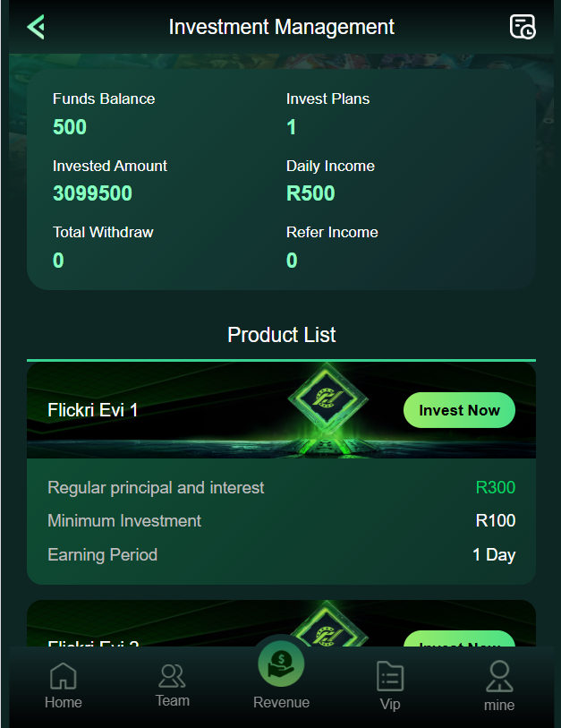561x728 pixels.
Task: Open the investment history records icon
Action: (523, 27)
